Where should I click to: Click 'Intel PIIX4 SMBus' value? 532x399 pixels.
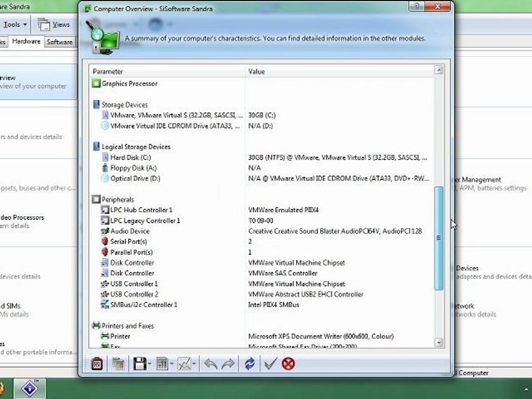273,305
